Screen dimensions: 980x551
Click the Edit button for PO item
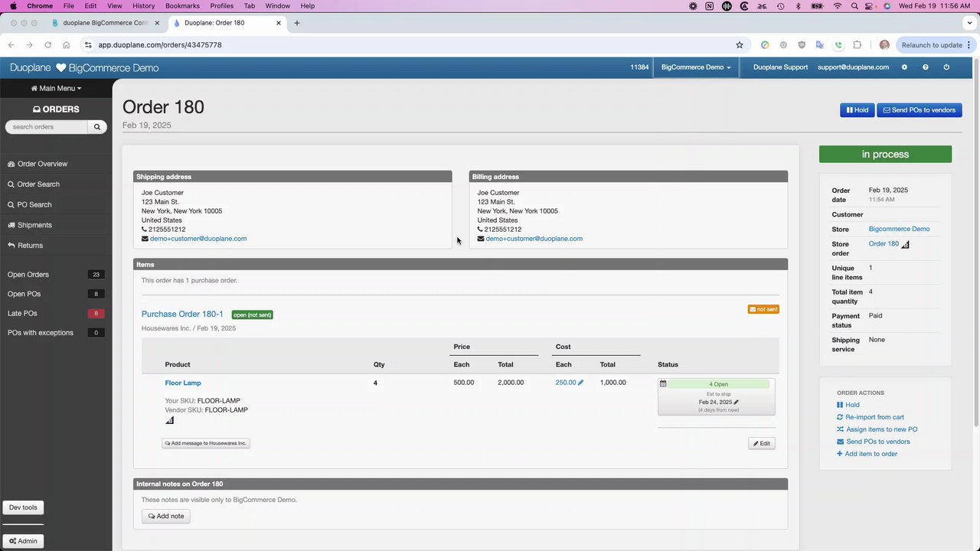tap(762, 444)
